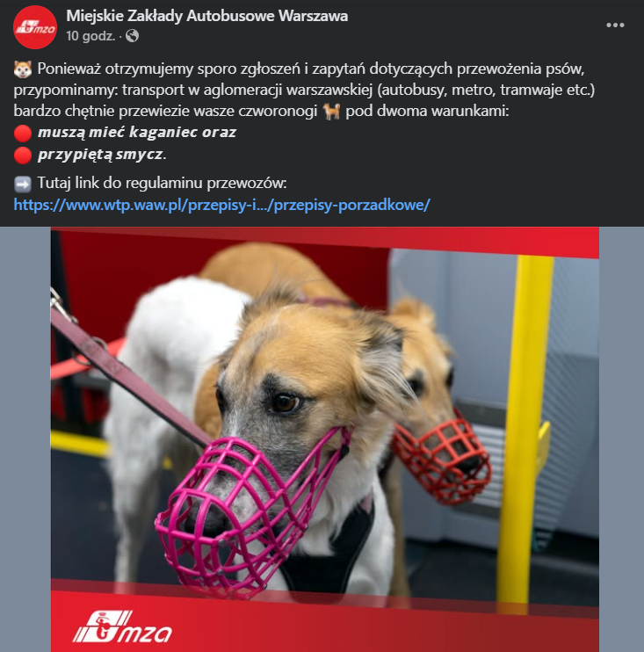Click the dog emoji after 'czworonogi'
This screenshot has width=644, height=652.
332,112
